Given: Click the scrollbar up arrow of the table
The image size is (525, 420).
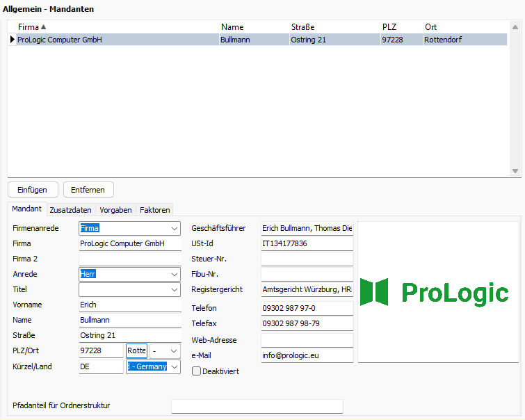Looking at the screenshot, I should click(x=515, y=27).
